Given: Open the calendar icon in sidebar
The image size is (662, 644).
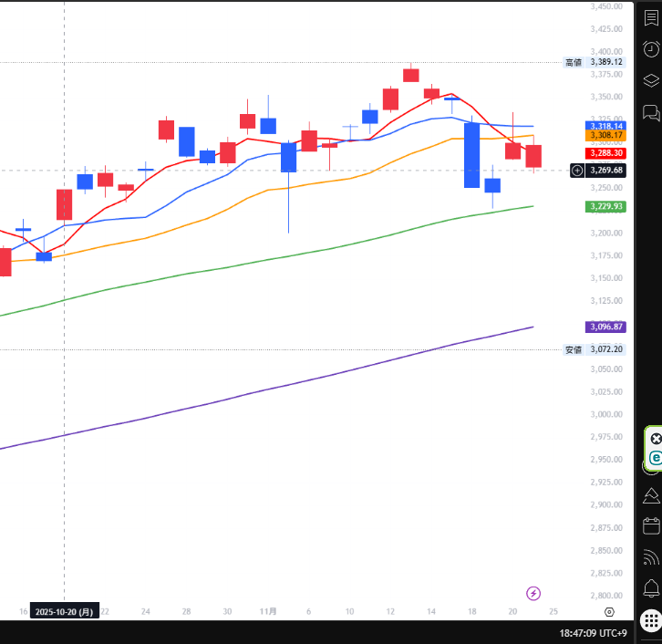Looking at the screenshot, I should tap(651, 525).
